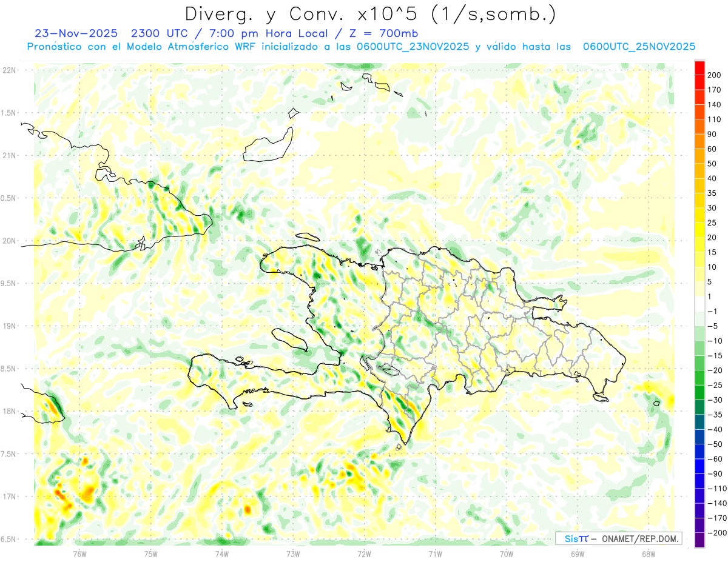The height and width of the screenshot is (562, 728).
Task: Click the '22N' latitude label
Action: [x=8, y=70]
